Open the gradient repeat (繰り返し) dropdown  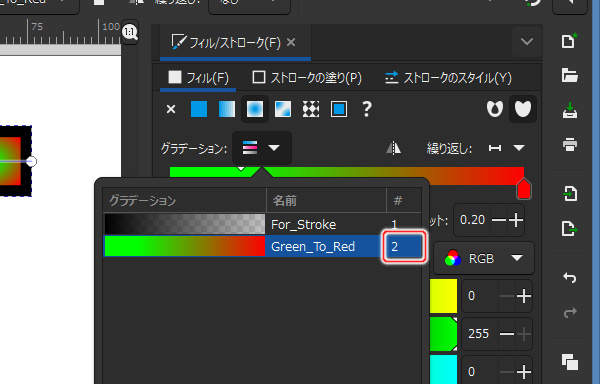507,148
